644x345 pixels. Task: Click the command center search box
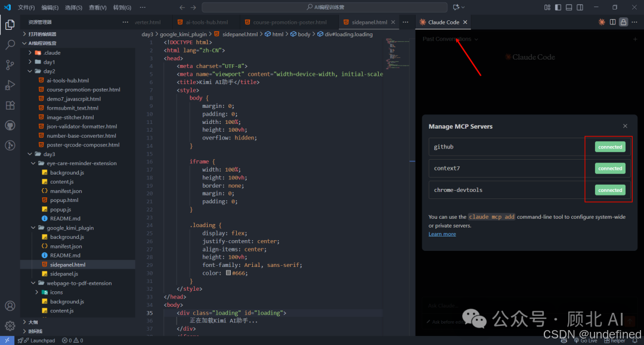(324, 7)
